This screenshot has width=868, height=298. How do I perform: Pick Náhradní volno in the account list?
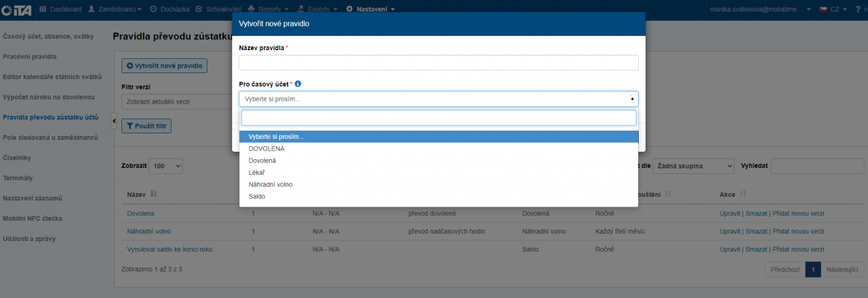pos(271,184)
